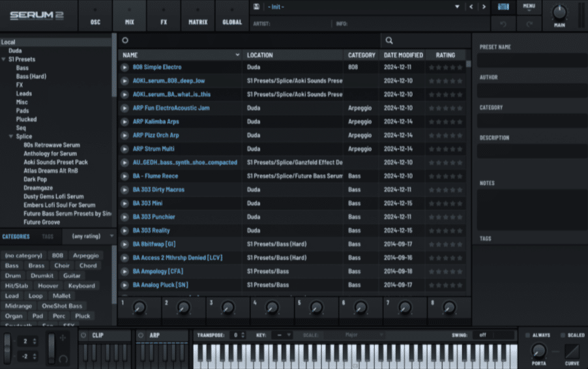The width and height of the screenshot is (588, 369).
Task: Toggle the ARP power button
Action: click(x=141, y=335)
